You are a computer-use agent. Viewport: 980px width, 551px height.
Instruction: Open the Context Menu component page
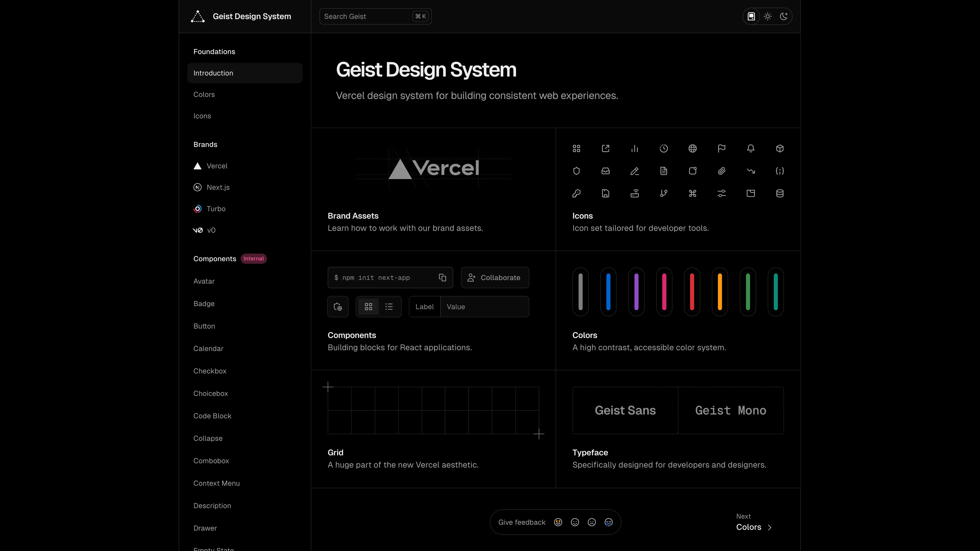[x=216, y=483]
